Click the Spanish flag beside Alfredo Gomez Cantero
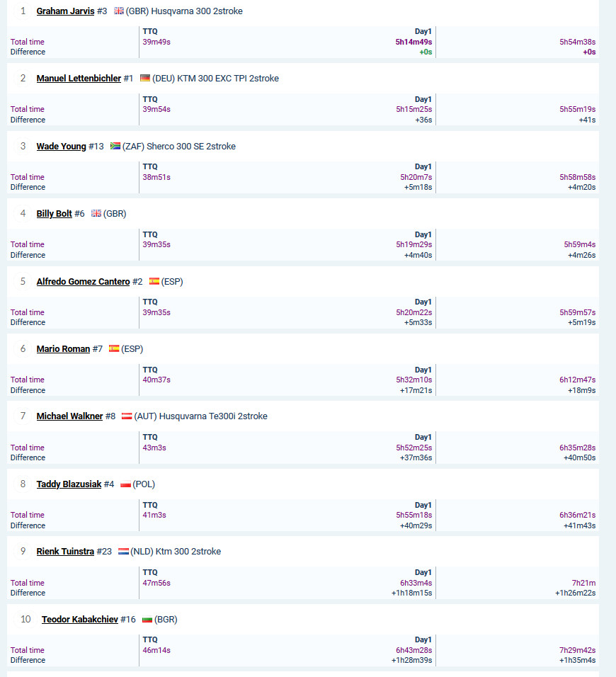 pos(154,281)
